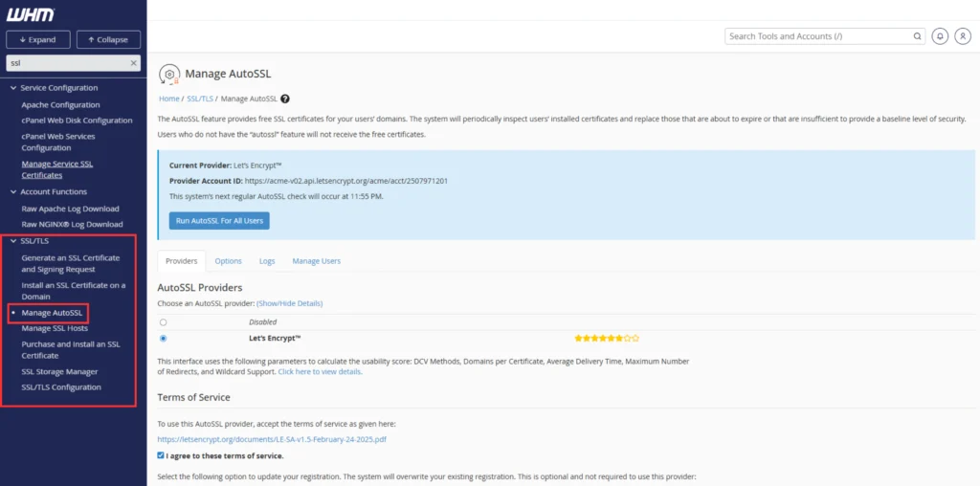Select the Disabled provider radio button
Image resolution: width=980 pixels, height=486 pixels.
coord(163,322)
